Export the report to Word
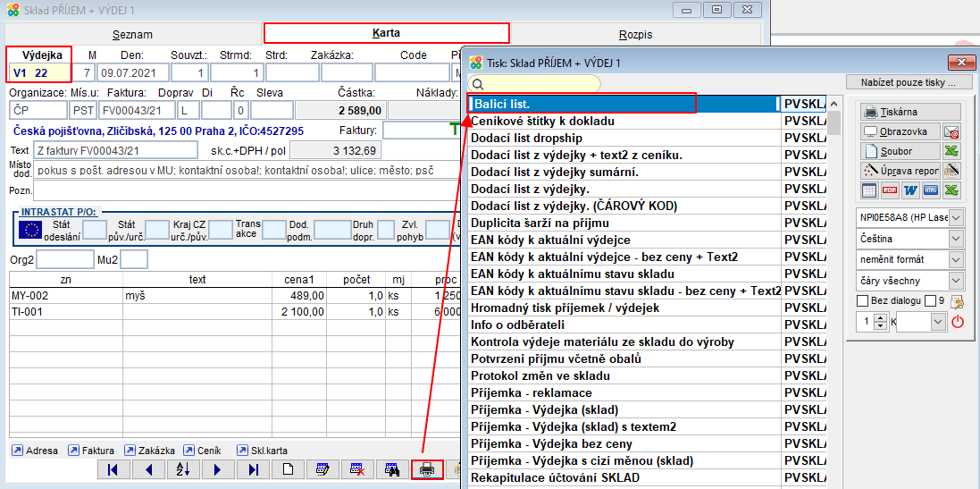The image size is (980, 489). coord(910,190)
